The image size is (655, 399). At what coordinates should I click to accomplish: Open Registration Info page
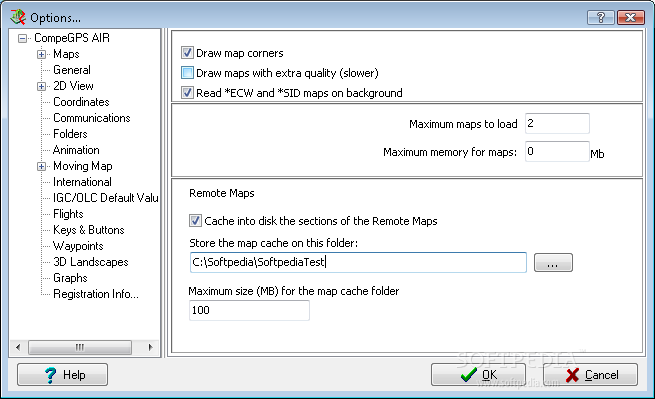(x=96, y=294)
